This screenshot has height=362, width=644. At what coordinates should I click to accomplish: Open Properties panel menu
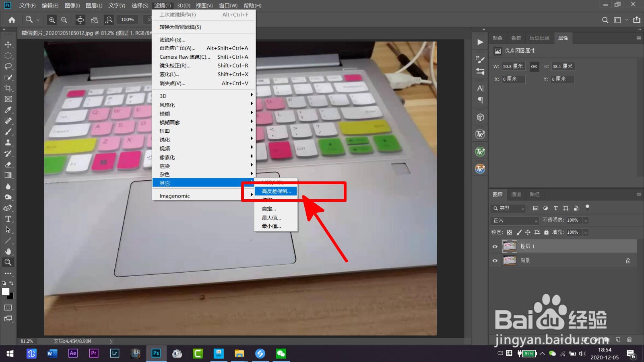[639, 38]
